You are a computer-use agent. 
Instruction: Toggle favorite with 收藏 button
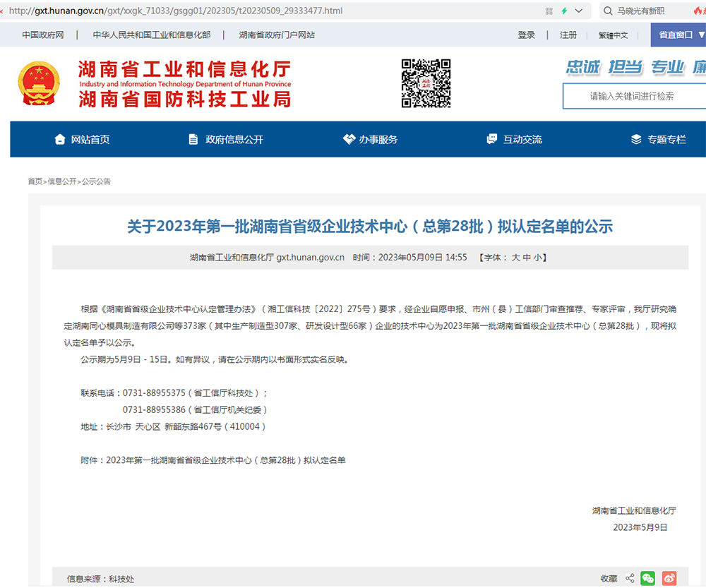pos(609,578)
